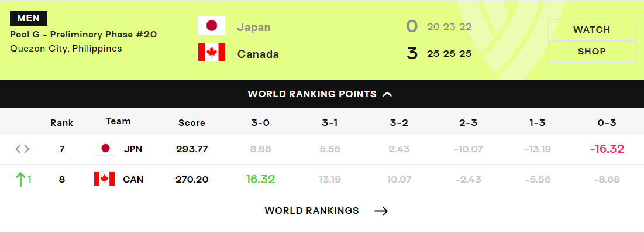Open the SHOP button
The width and height of the screenshot is (644, 233).
591,52
